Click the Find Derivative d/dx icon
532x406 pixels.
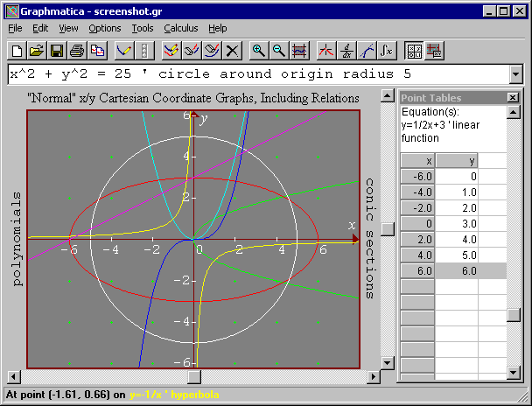(x=346, y=50)
